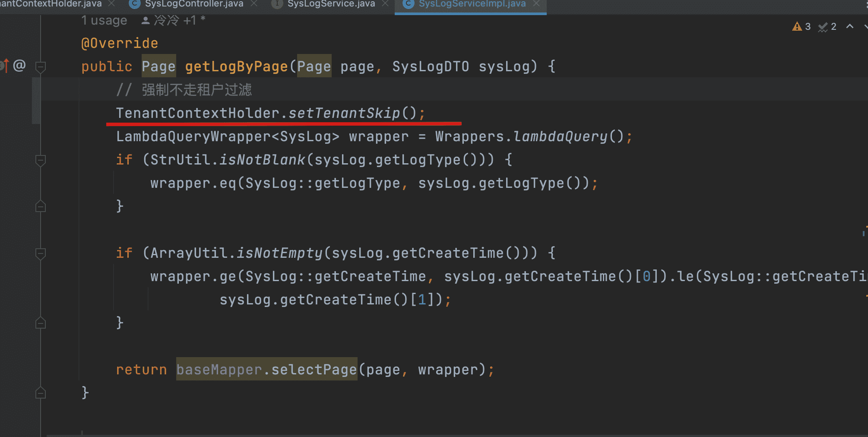Close the SysLogService.java tab
The image size is (868, 437).
click(x=385, y=4)
